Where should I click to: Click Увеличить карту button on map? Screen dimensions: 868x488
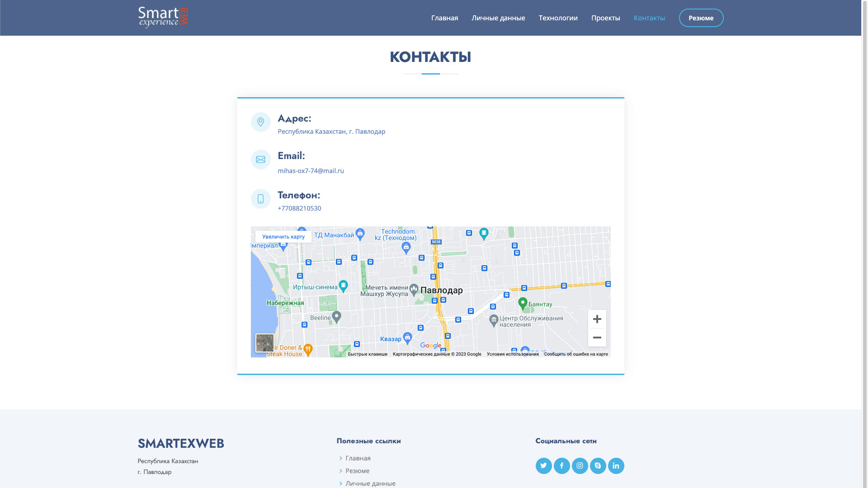pyautogui.click(x=283, y=237)
